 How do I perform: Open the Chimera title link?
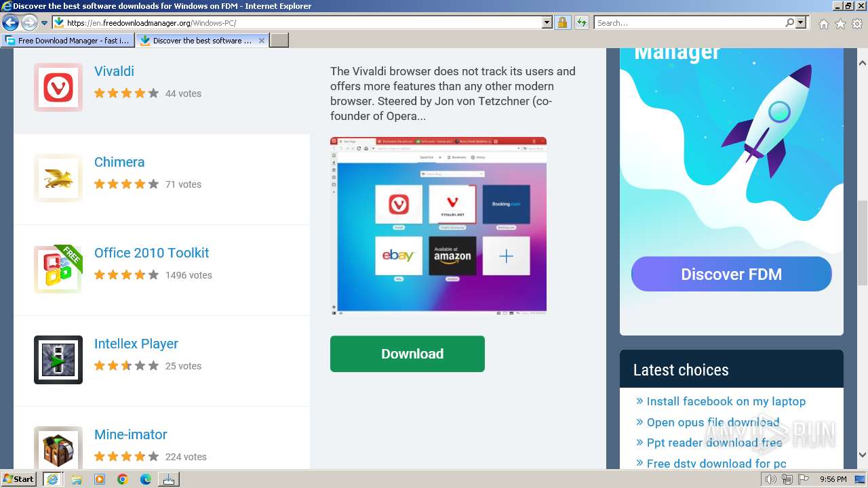[x=119, y=162]
